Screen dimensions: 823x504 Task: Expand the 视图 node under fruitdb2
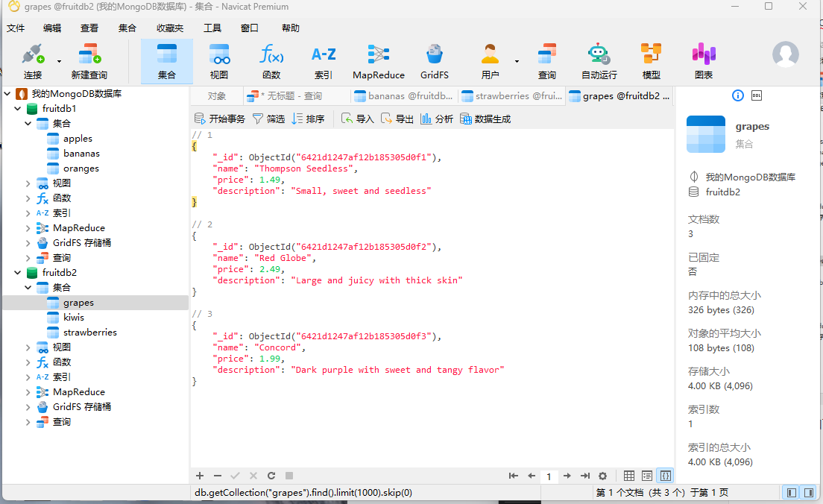coord(28,347)
